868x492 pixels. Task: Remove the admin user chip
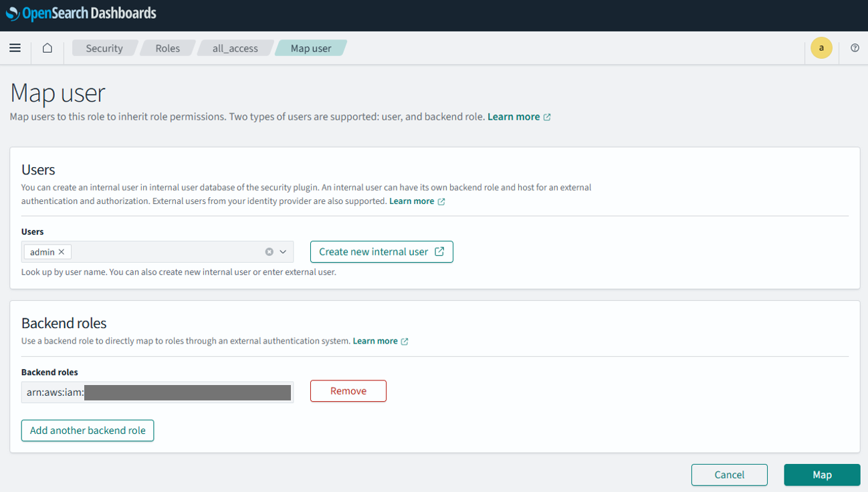click(x=62, y=252)
